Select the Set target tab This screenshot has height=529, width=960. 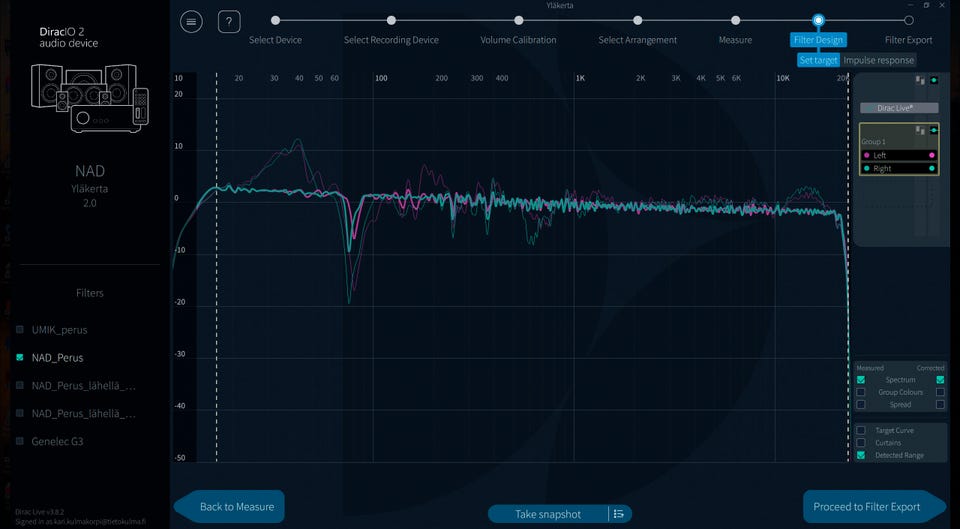click(818, 60)
